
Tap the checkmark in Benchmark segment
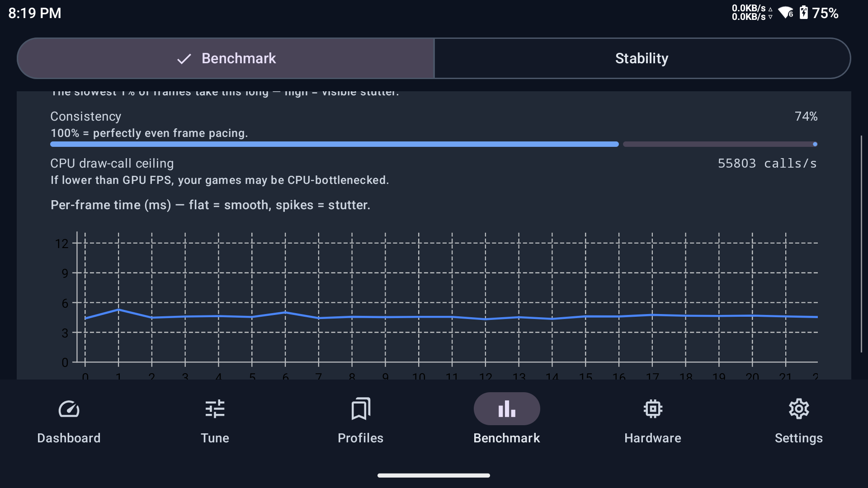coord(184,59)
